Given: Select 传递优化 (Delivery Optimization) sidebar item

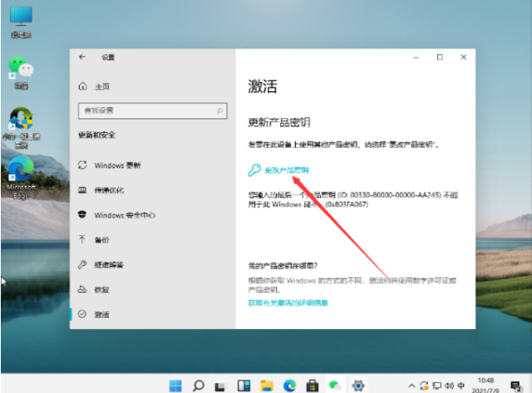Looking at the screenshot, I should 108,190.
